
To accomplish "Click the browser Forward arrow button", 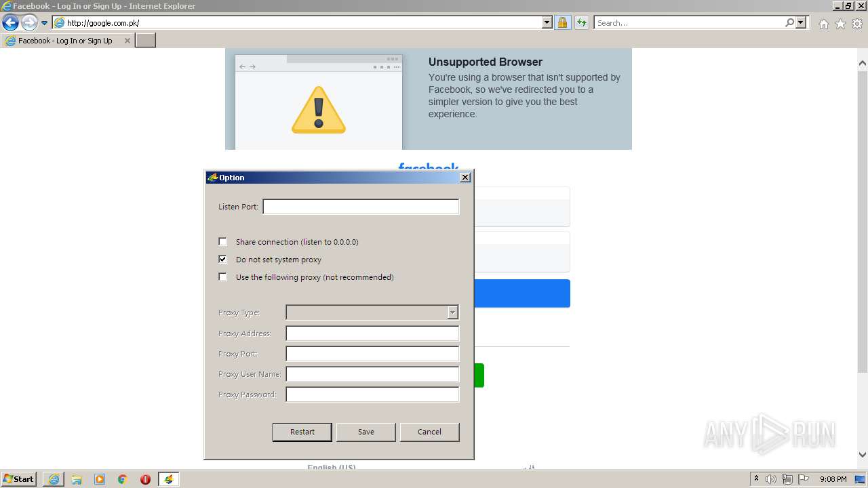I will click(x=29, y=23).
